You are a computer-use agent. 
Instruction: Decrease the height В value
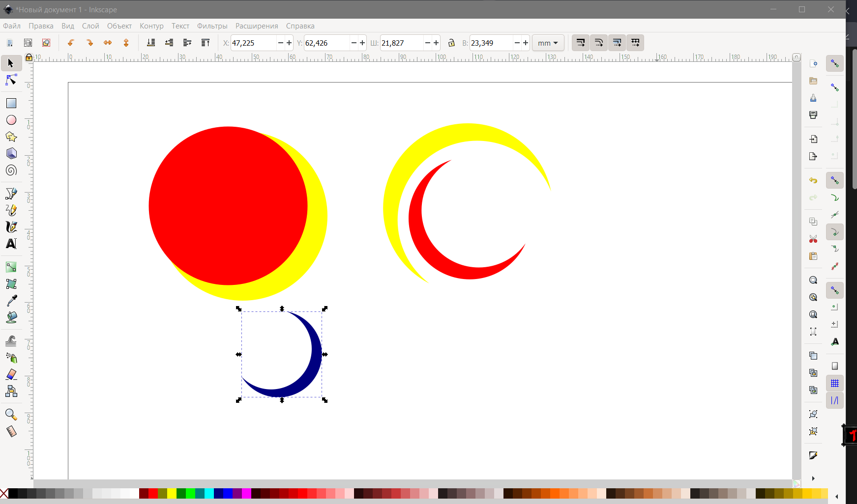pos(517,43)
